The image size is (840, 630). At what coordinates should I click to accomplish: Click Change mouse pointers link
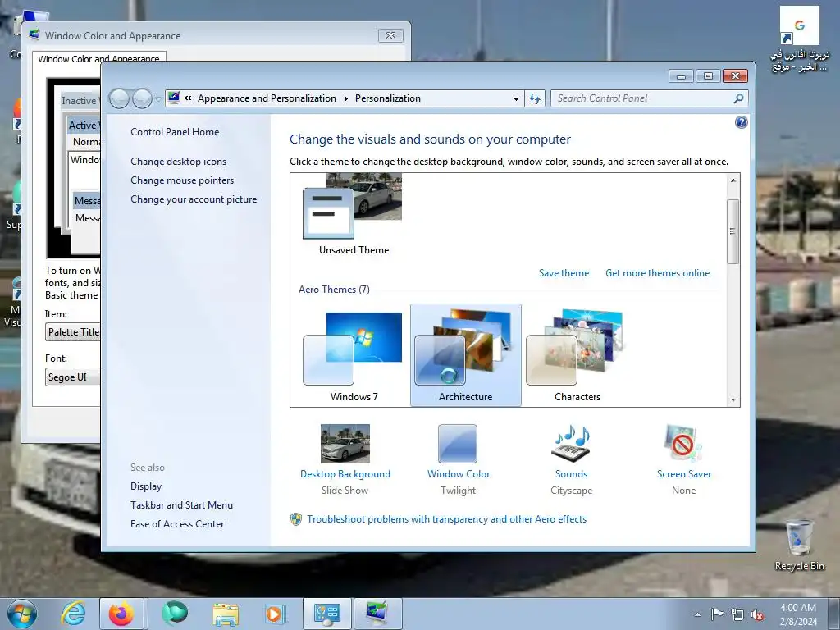(182, 180)
